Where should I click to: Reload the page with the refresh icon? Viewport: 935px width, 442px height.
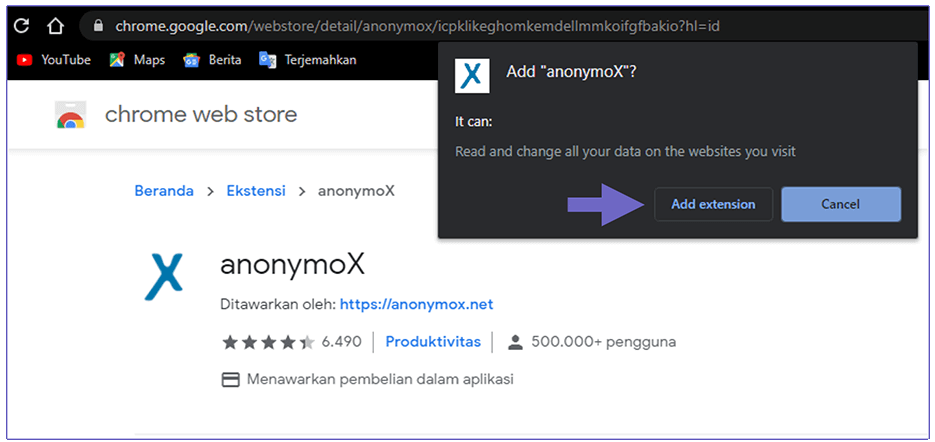coord(22,26)
